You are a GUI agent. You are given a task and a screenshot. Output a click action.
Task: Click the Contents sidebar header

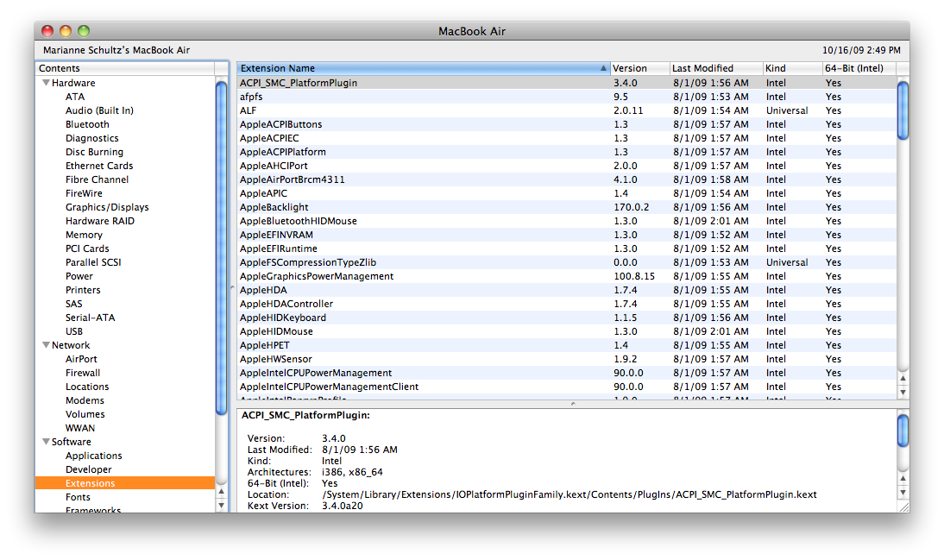pyautogui.click(x=125, y=69)
